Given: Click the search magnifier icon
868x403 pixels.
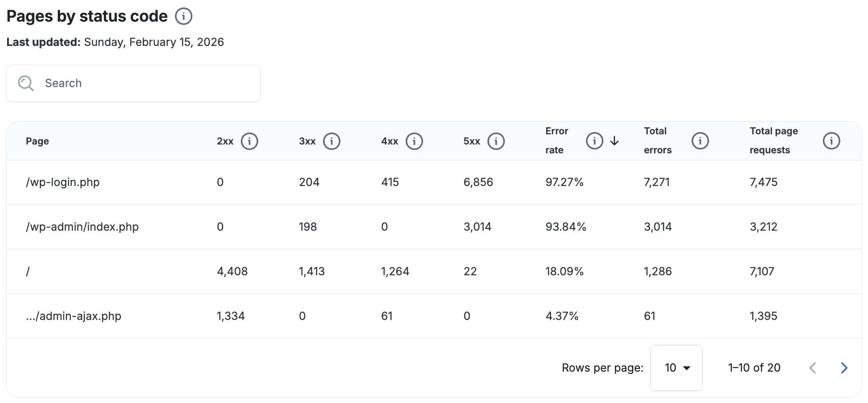Looking at the screenshot, I should 26,83.
